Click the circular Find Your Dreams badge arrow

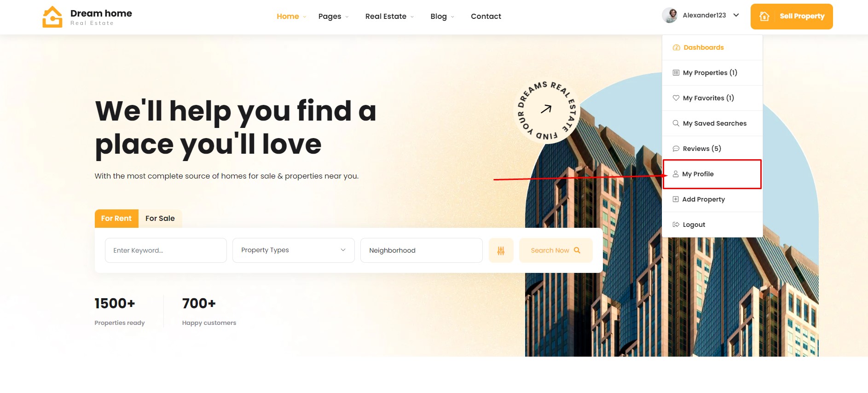click(x=546, y=110)
